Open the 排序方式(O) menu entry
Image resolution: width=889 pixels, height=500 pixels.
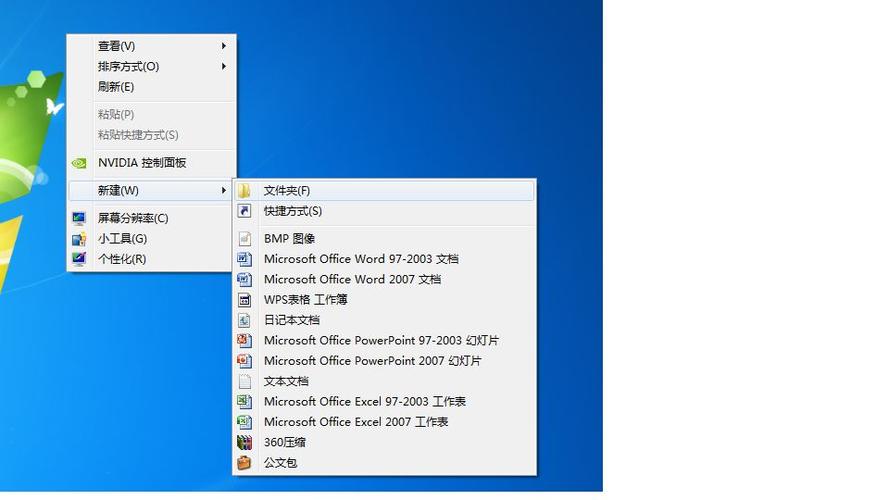tap(151, 66)
